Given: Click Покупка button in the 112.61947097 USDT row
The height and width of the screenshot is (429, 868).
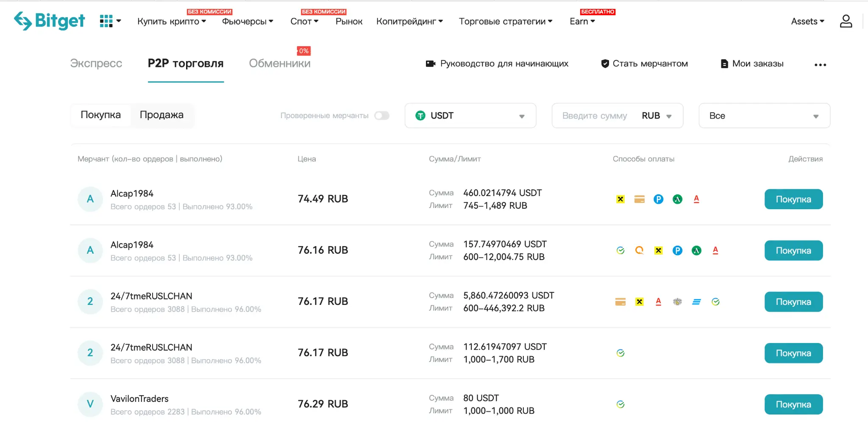Looking at the screenshot, I should 793,353.
